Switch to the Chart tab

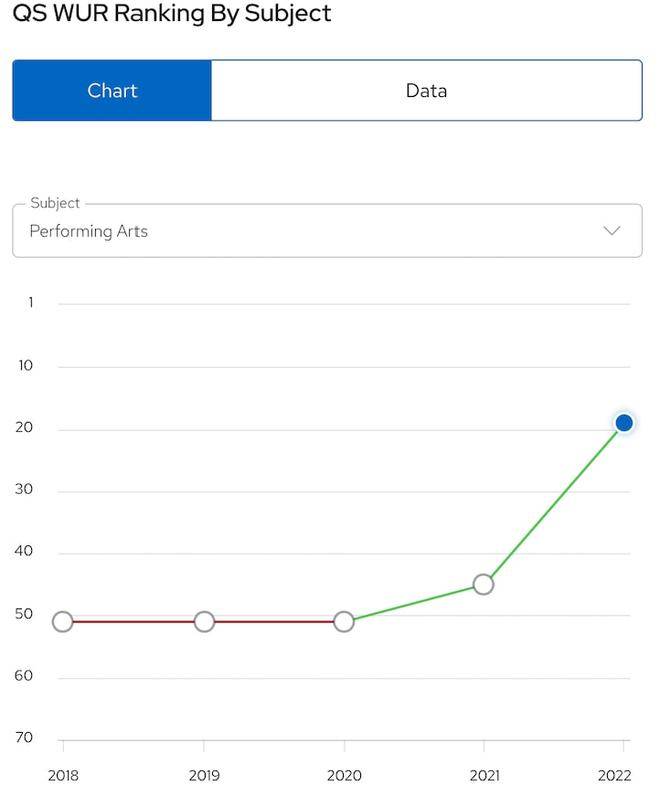click(x=112, y=90)
